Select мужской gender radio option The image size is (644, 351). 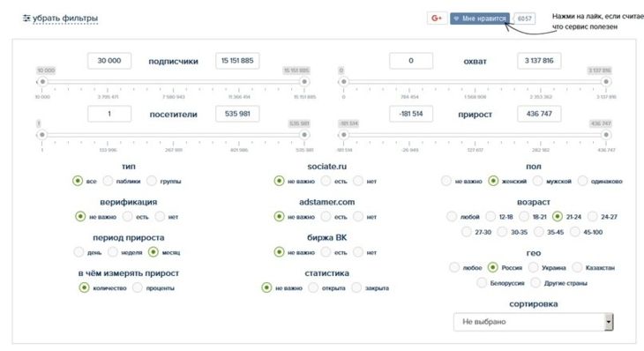pos(537,181)
